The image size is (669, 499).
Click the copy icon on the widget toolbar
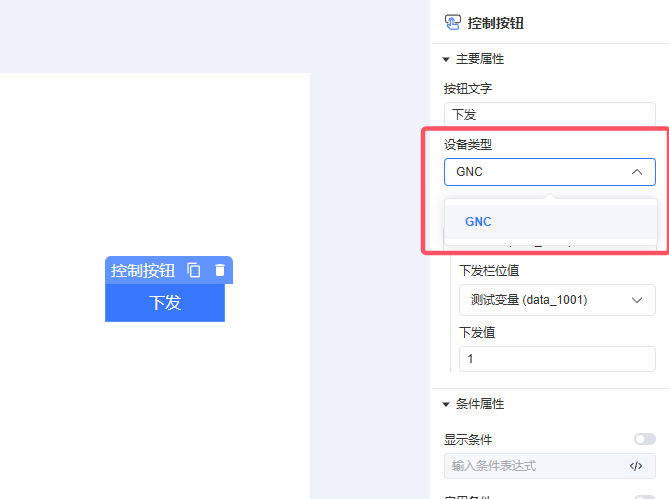194,270
